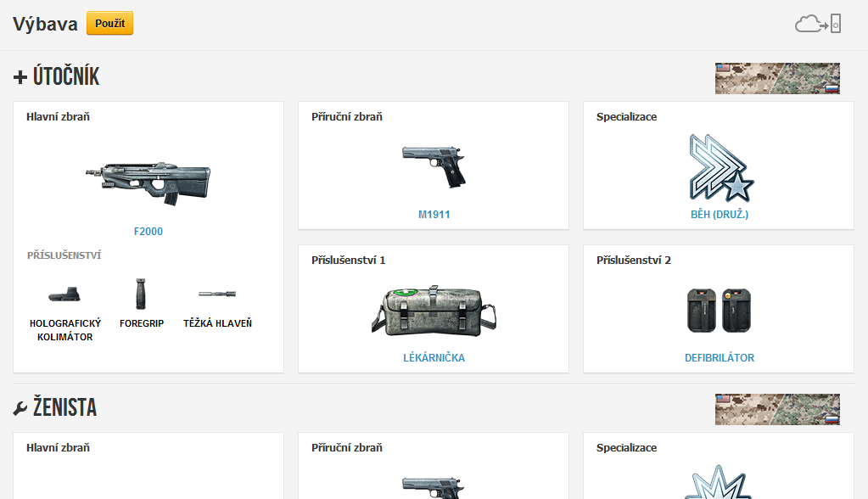Click Specializace heading in Útočník
Image resolution: width=868 pixels, height=499 pixels.
[627, 117]
